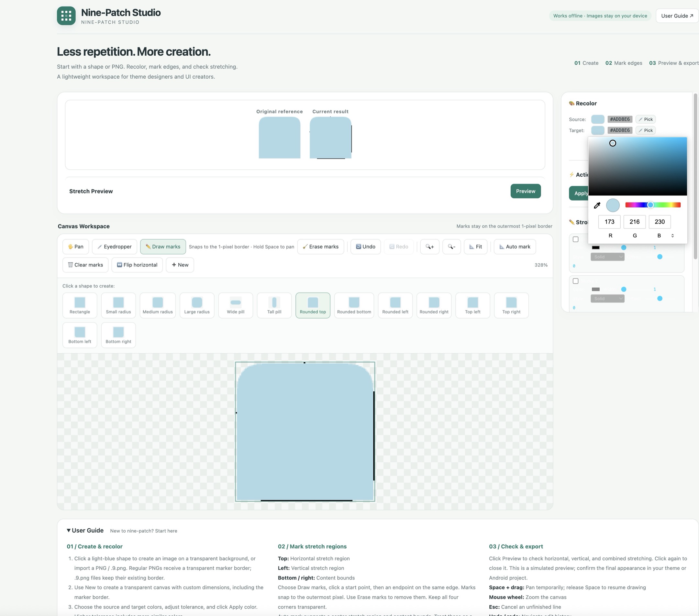Image resolution: width=699 pixels, height=616 pixels.
Task: Click the Target hex field #ADD8E6
Action: [620, 130]
